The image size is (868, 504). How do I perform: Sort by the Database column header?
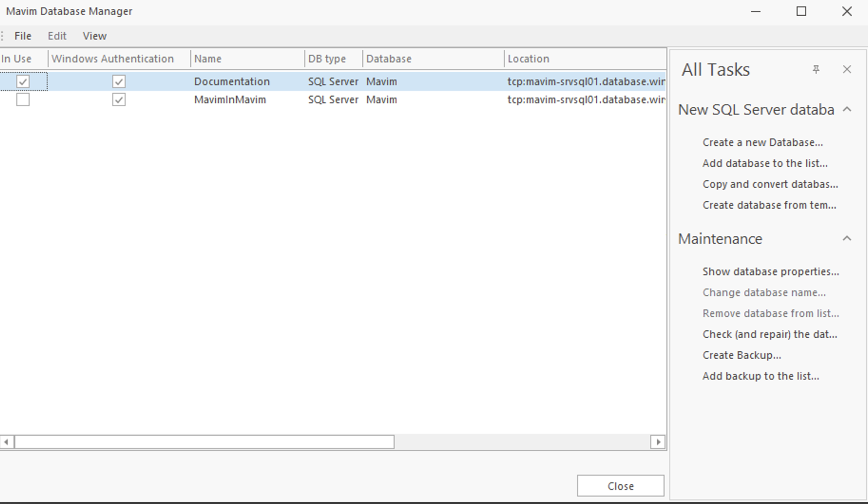click(433, 59)
